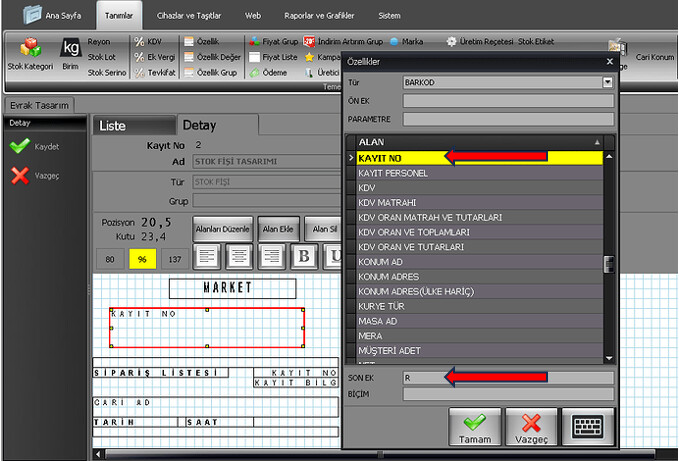Viewport: 679px width, 461px height.
Task: Open Reyon definition
Action: (99, 42)
